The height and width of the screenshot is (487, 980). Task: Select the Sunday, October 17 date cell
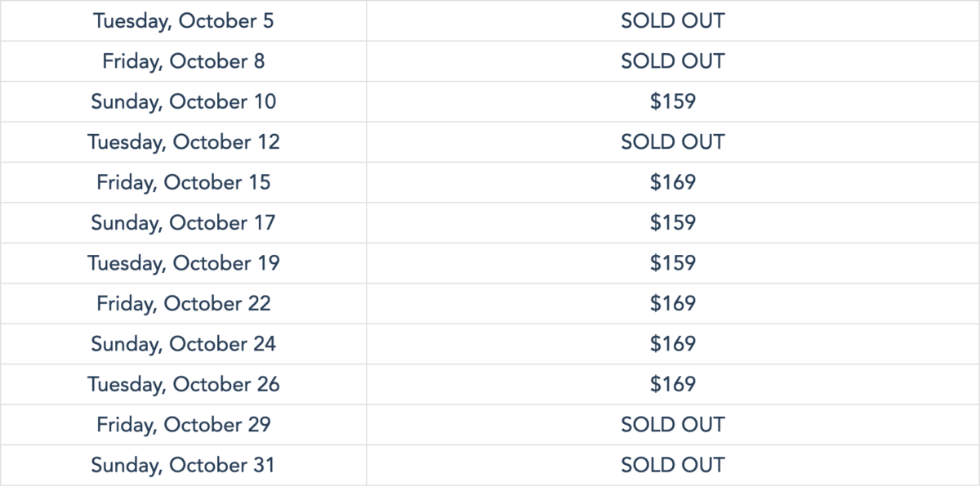click(x=184, y=222)
